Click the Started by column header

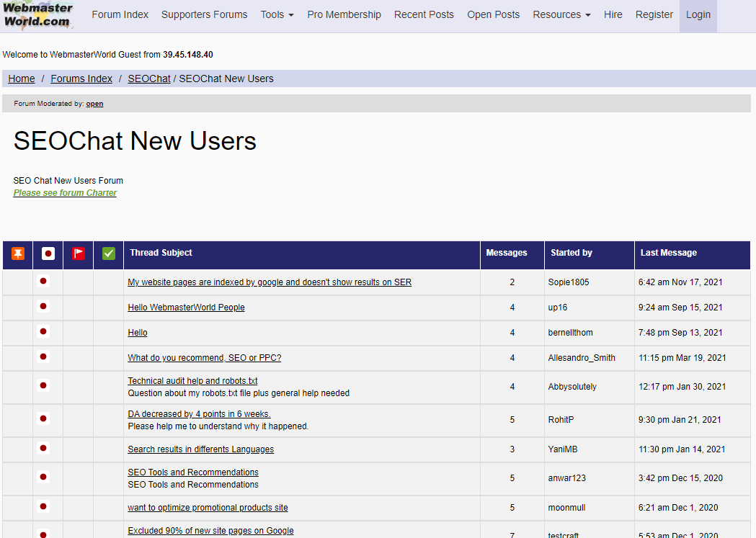[572, 253]
